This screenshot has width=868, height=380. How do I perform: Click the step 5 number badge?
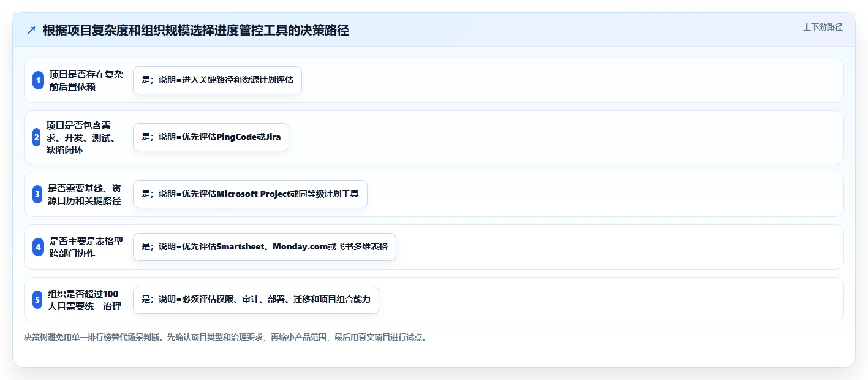click(37, 300)
